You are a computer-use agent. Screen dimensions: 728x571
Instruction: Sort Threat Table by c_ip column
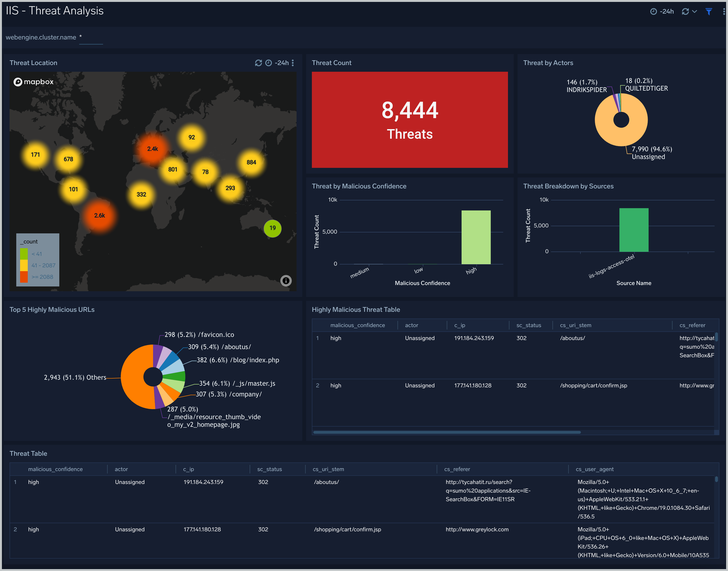[188, 469]
